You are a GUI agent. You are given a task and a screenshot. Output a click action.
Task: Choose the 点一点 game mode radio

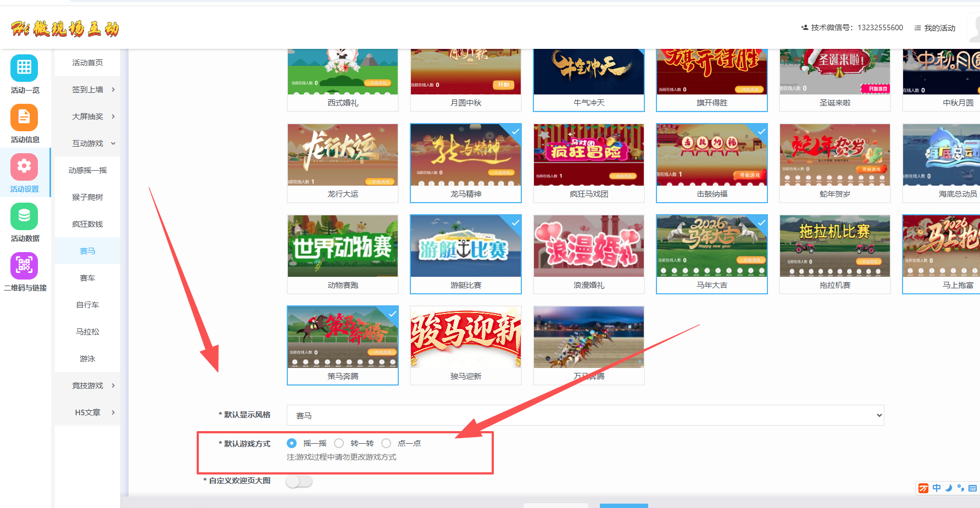click(x=386, y=443)
